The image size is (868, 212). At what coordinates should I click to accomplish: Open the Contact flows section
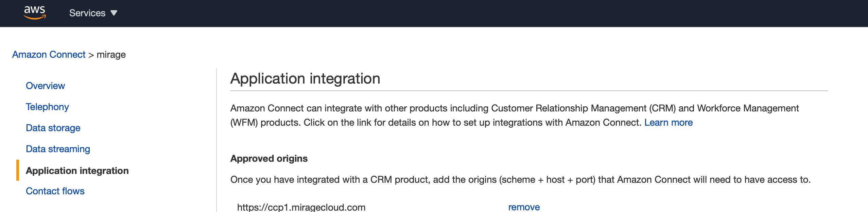tap(55, 191)
